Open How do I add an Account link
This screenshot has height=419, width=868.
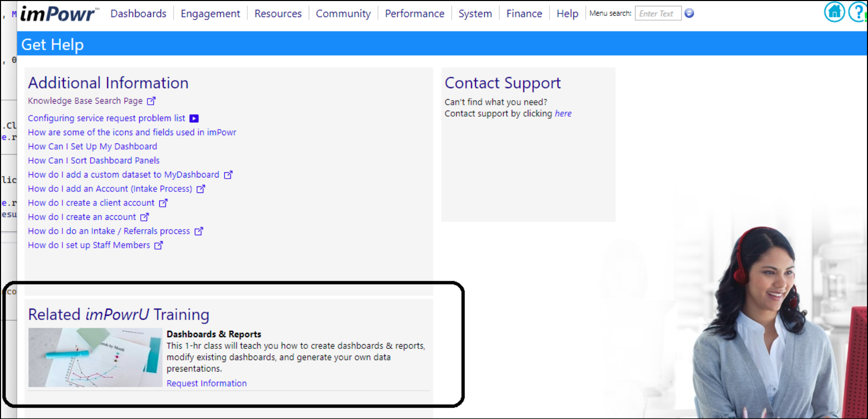pos(110,189)
